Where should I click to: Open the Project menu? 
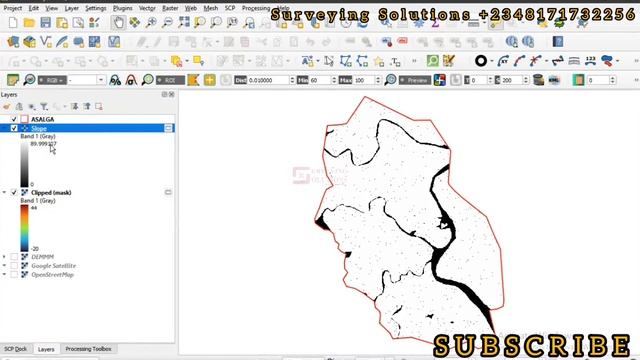pos(13,8)
